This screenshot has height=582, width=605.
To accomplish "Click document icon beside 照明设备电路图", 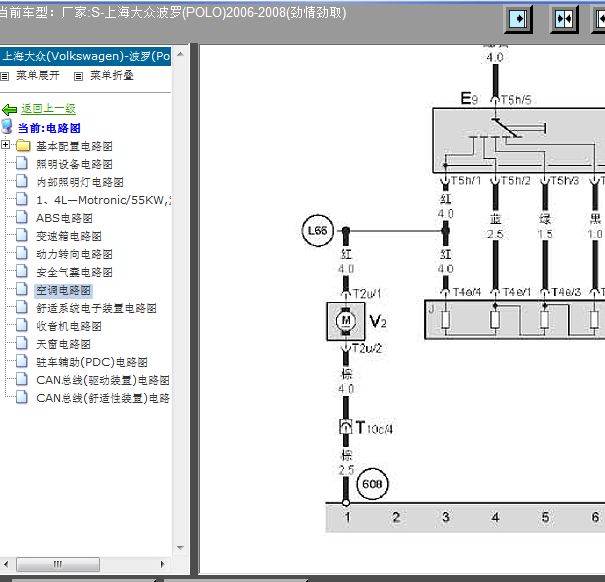I will (22, 163).
